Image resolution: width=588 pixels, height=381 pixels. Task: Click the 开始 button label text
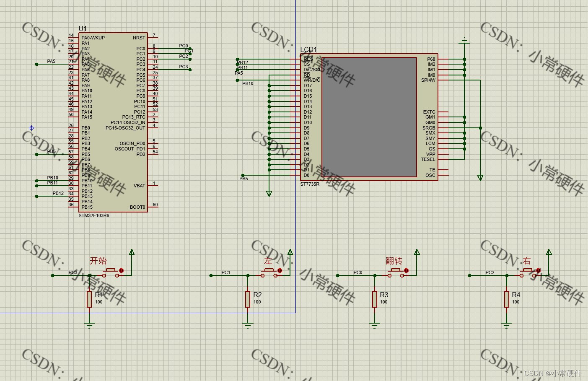click(98, 261)
